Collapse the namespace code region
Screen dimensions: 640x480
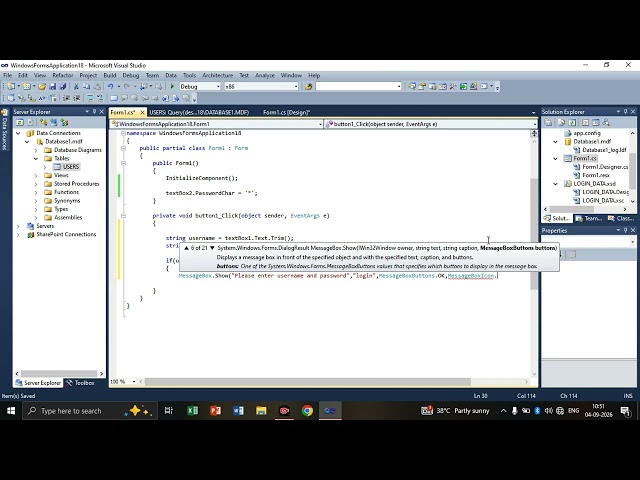click(x=123, y=133)
